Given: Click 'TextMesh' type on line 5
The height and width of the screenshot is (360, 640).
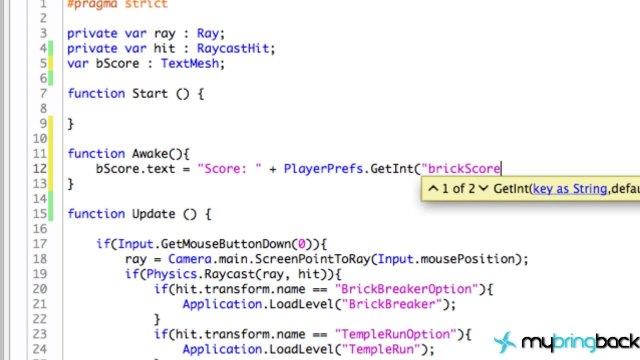Looking at the screenshot, I should click(190, 63).
